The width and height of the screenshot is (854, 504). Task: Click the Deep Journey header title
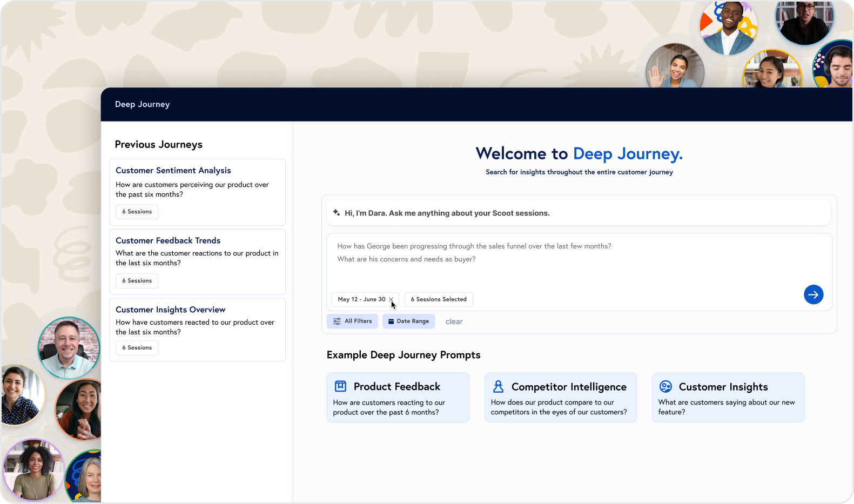[x=143, y=104]
